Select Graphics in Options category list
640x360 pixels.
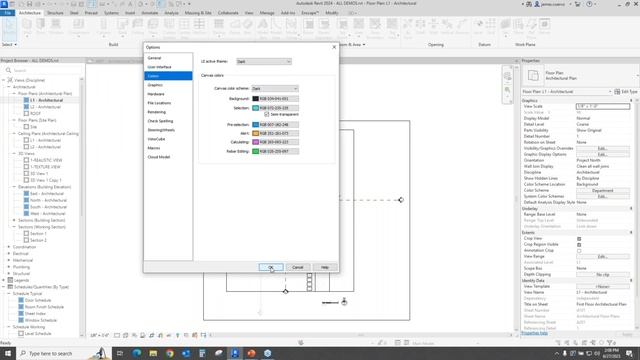pyautogui.click(x=168, y=85)
